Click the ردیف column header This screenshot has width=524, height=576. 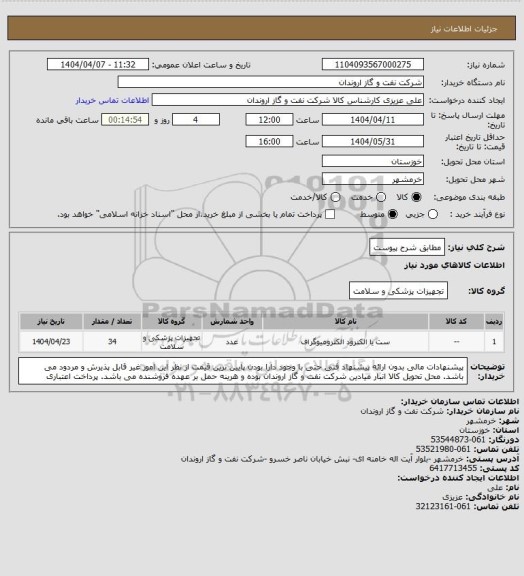pyautogui.click(x=494, y=321)
